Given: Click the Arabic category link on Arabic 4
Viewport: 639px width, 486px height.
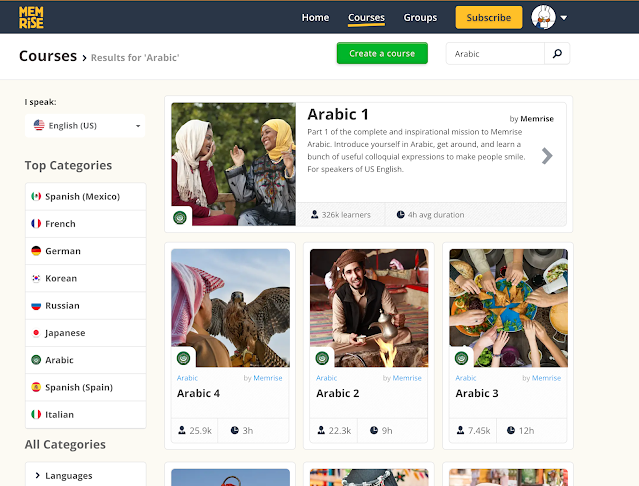Looking at the screenshot, I should coord(187,378).
